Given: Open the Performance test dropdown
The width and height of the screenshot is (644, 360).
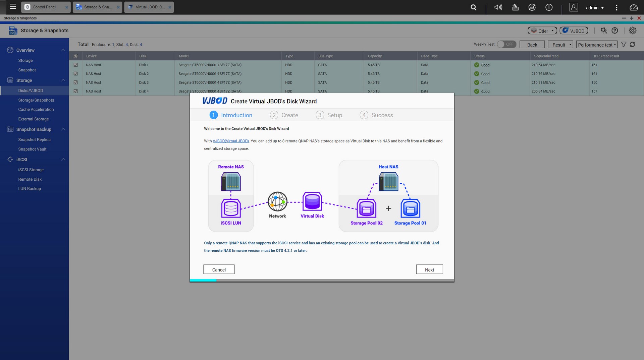Looking at the screenshot, I should (x=597, y=45).
